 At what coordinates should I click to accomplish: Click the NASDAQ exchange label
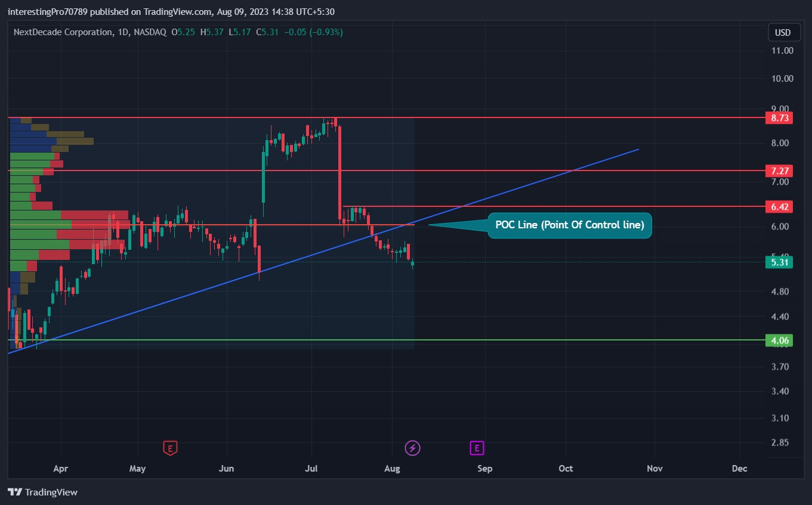pyautogui.click(x=149, y=32)
